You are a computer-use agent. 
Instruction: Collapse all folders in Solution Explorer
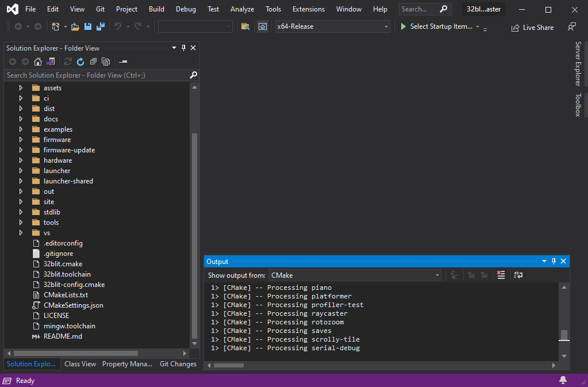[x=93, y=62]
